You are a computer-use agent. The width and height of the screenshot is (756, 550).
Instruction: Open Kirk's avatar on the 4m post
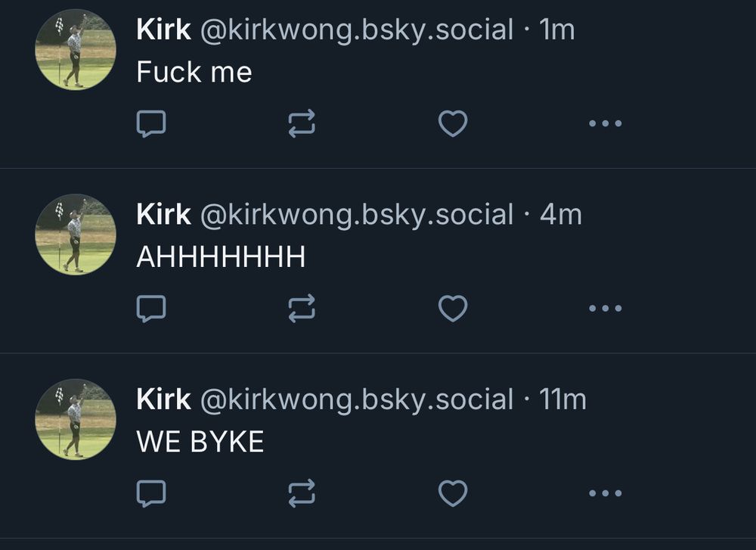(76, 235)
